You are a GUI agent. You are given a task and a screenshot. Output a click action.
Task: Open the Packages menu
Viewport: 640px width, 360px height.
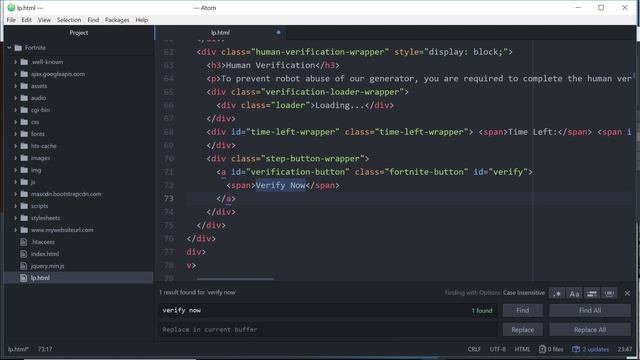(117, 20)
